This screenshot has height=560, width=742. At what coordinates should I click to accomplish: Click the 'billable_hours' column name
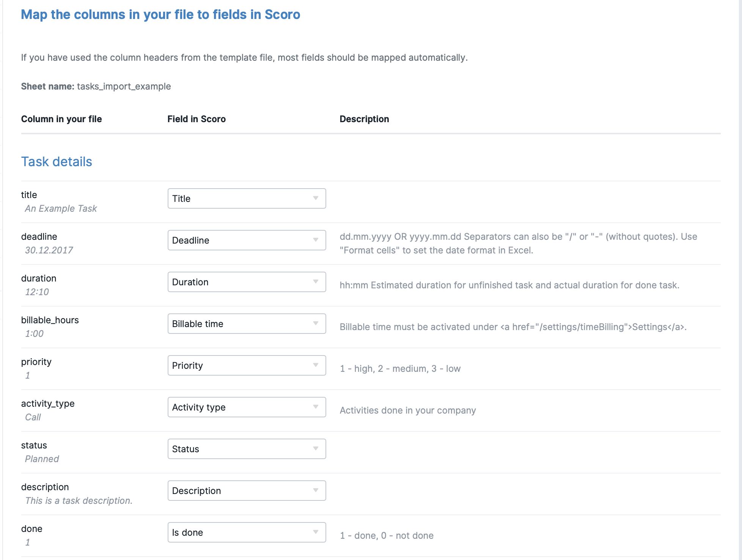point(50,320)
